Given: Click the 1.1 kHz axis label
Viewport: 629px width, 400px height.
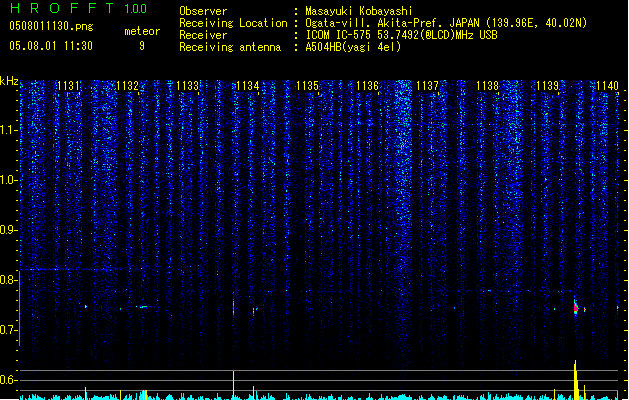Looking at the screenshot, I should point(8,130).
